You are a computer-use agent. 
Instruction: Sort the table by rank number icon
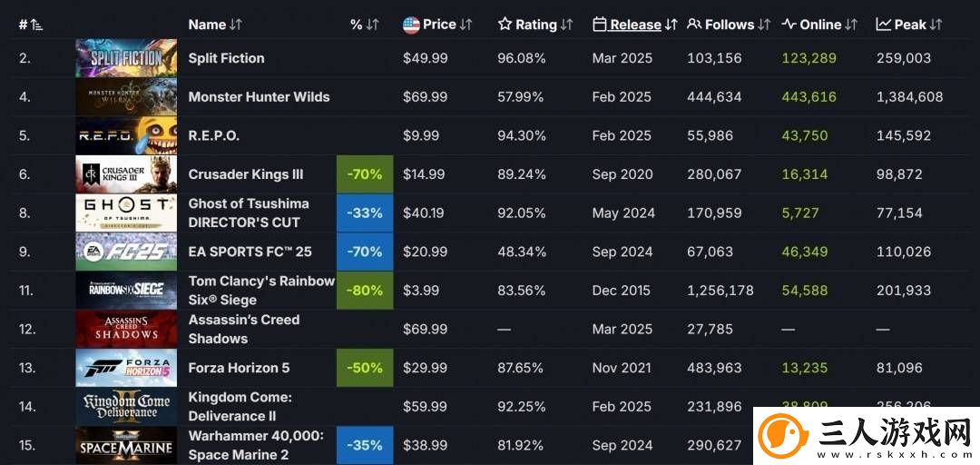36,25
